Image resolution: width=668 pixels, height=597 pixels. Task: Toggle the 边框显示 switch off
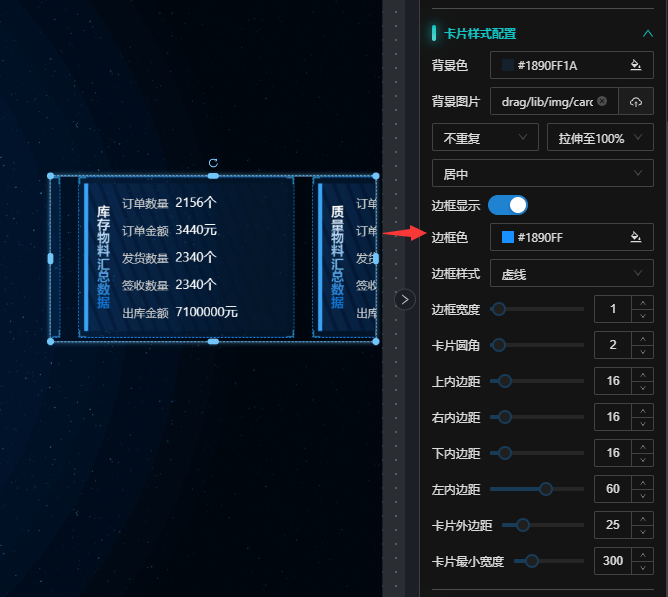[x=508, y=205]
